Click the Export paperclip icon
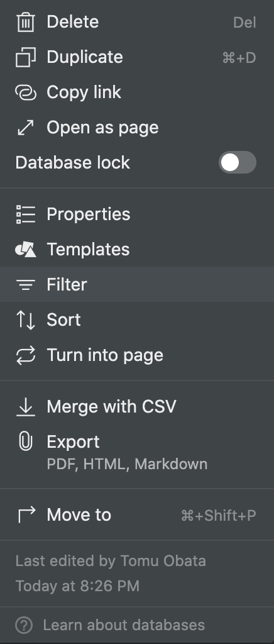Viewport: 274px width, 644px height. (25, 442)
